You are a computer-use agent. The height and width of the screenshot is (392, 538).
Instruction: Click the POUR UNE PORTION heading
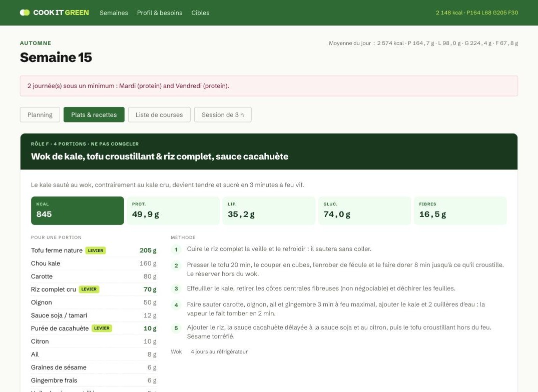click(56, 237)
